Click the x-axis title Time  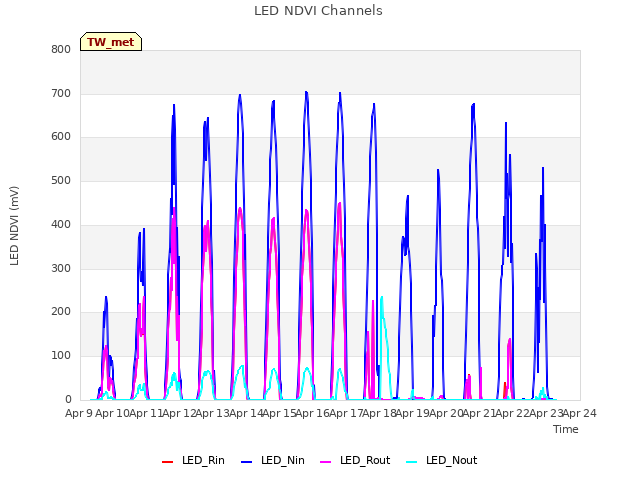566,429
